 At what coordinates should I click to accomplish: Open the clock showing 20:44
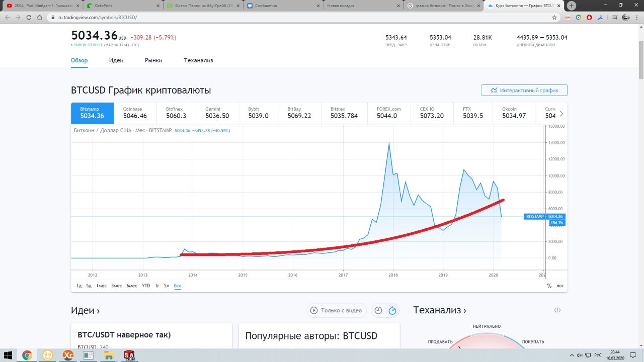[x=615, y=355]
